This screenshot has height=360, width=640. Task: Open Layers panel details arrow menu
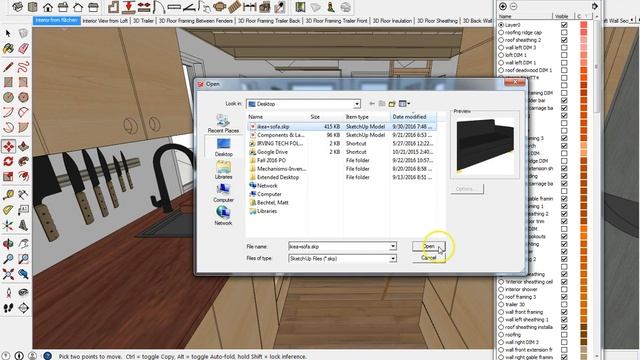click(x=595, y=6)
